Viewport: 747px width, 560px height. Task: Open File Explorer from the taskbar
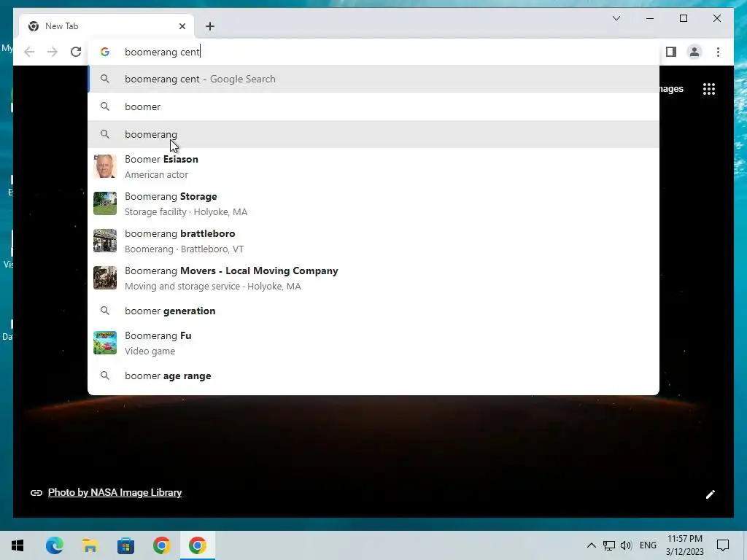[x=90, y=545]
